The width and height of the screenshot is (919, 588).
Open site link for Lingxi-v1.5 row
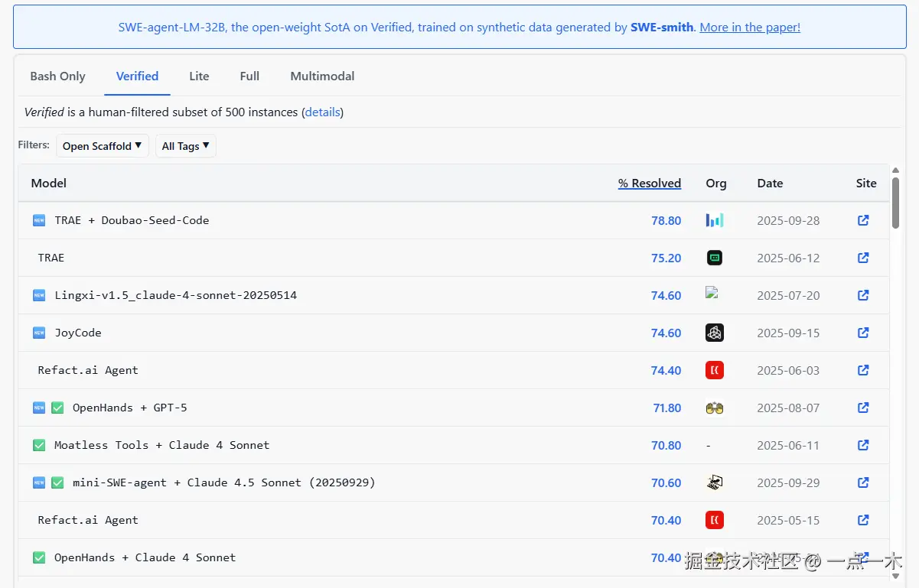863,295
